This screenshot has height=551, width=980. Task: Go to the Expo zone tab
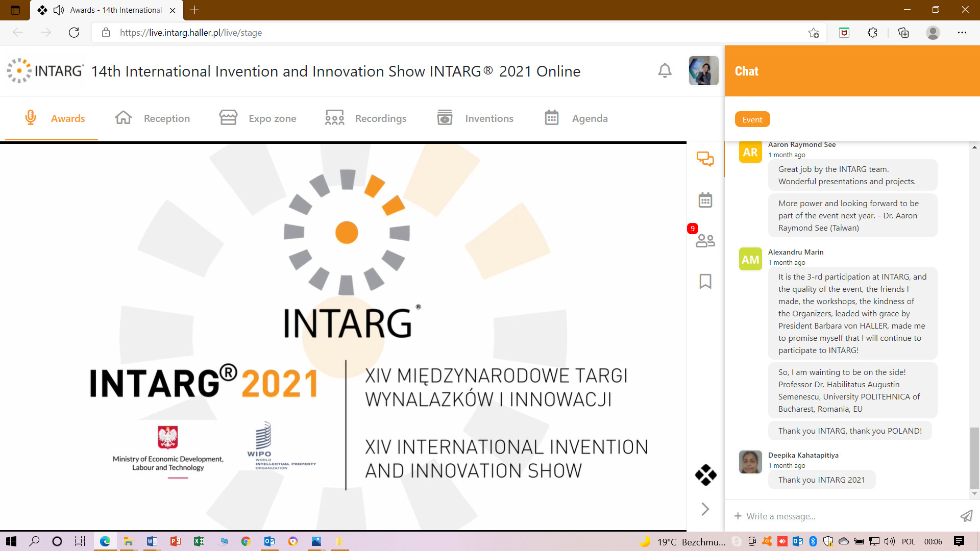(x=258, y=118)
